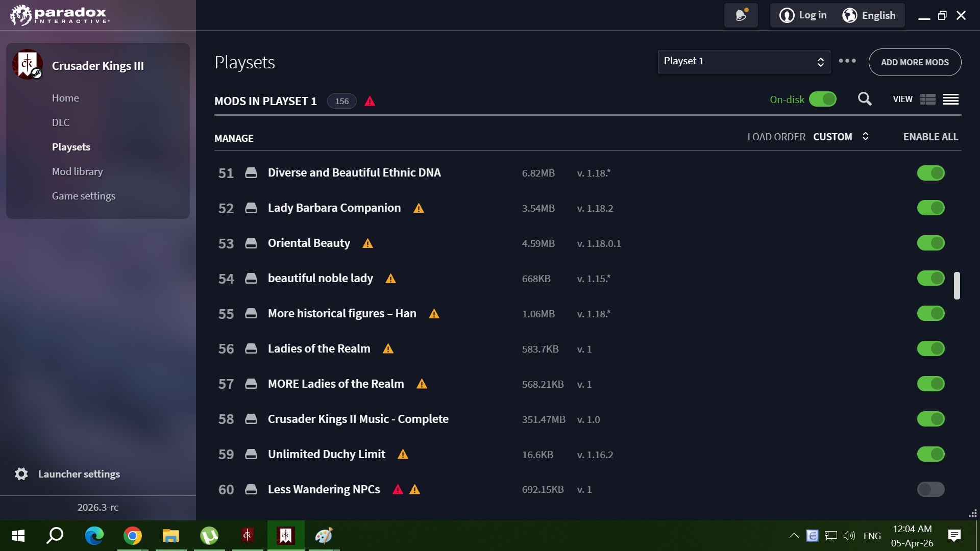Click warning icon next to beautiful noble lady
The height and width of the screenshot is (551, 980).
tap(390, 279)
